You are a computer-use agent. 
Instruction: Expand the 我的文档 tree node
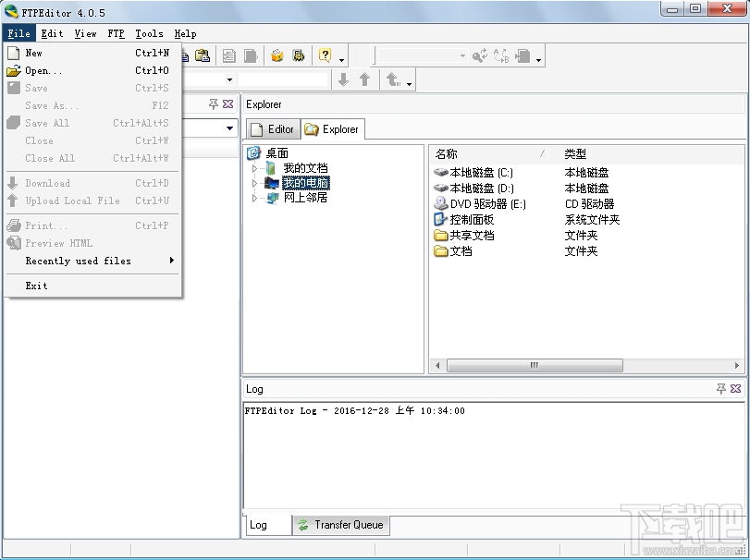[254, 168]
